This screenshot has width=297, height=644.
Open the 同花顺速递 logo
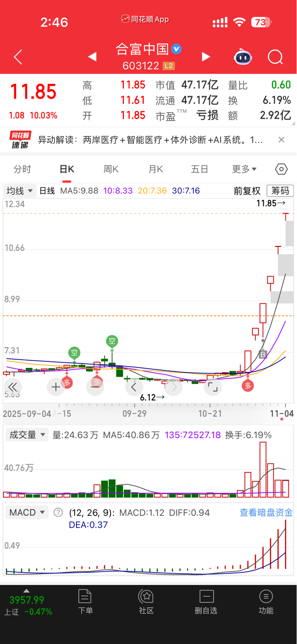click(x=20, y=140)
